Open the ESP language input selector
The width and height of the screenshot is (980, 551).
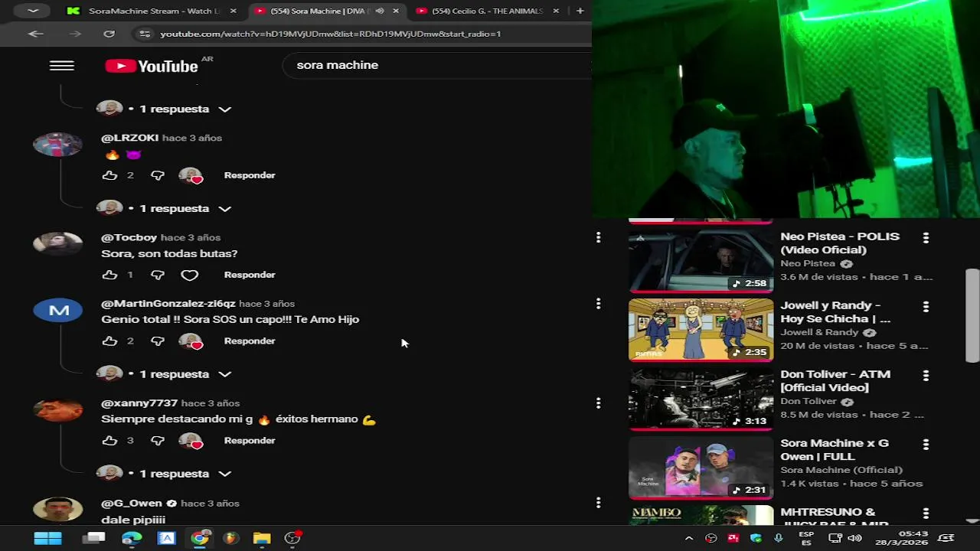pos(806,538)
